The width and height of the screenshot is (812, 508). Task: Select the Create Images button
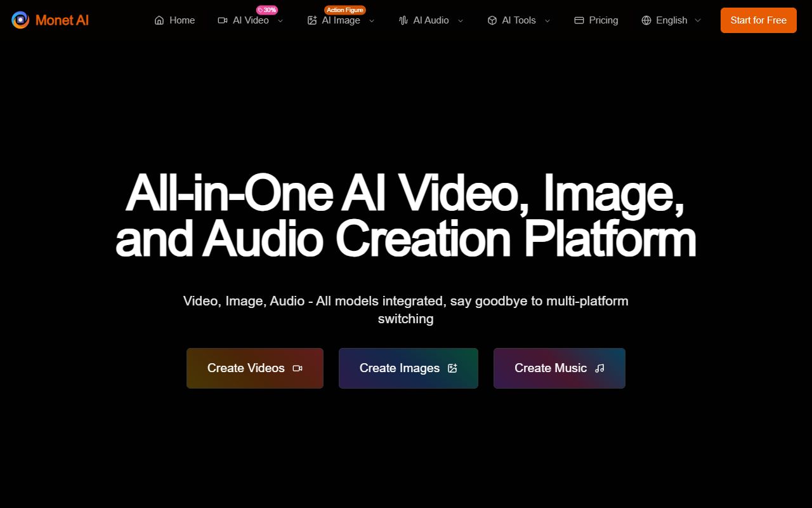pyautogui.click(x=409, y=368)
